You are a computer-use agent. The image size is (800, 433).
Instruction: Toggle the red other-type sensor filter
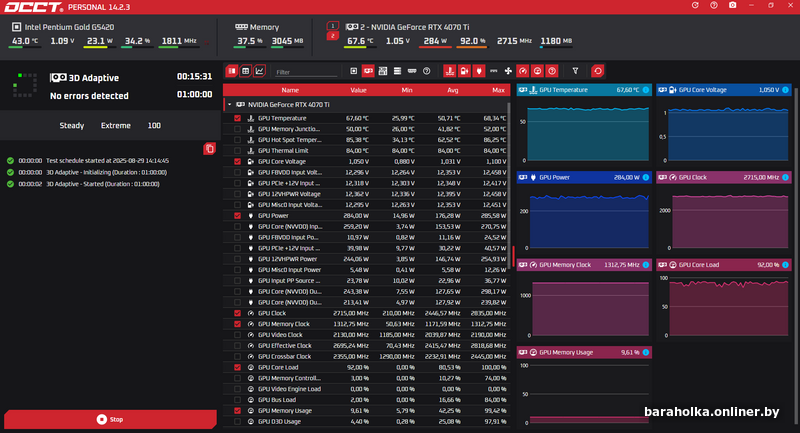click(x=552, y=71)
